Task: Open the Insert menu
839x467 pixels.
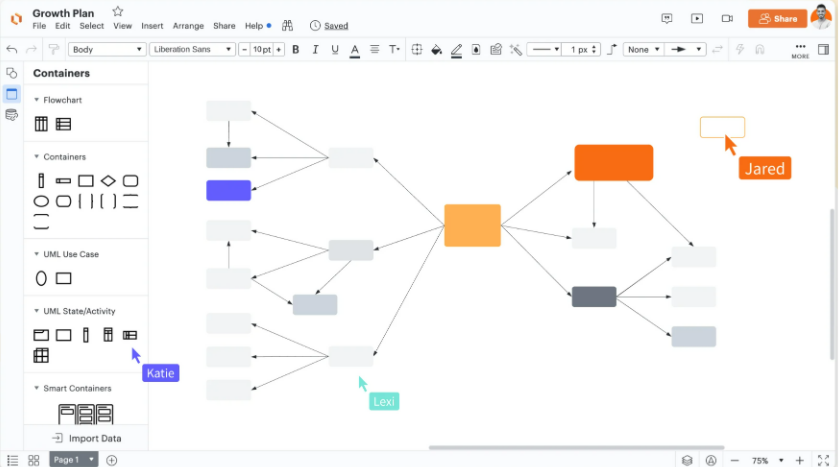Action: click(152, 26)
